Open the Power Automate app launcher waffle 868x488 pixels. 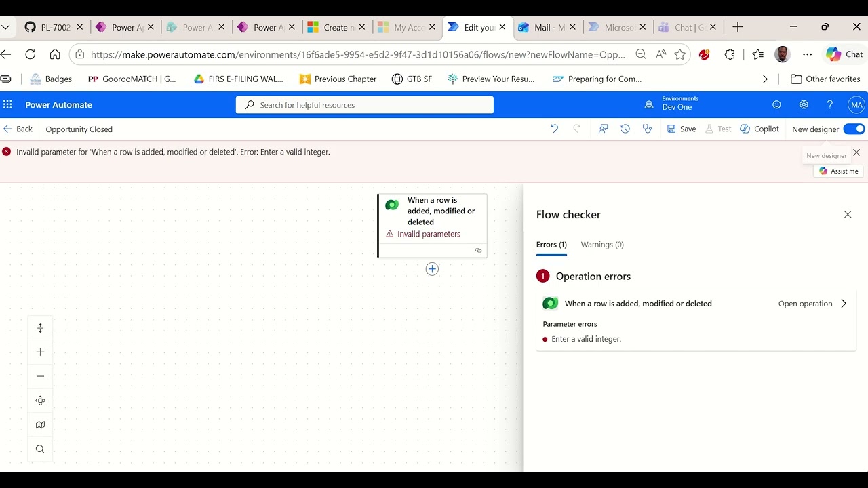[x=7, y=104]
